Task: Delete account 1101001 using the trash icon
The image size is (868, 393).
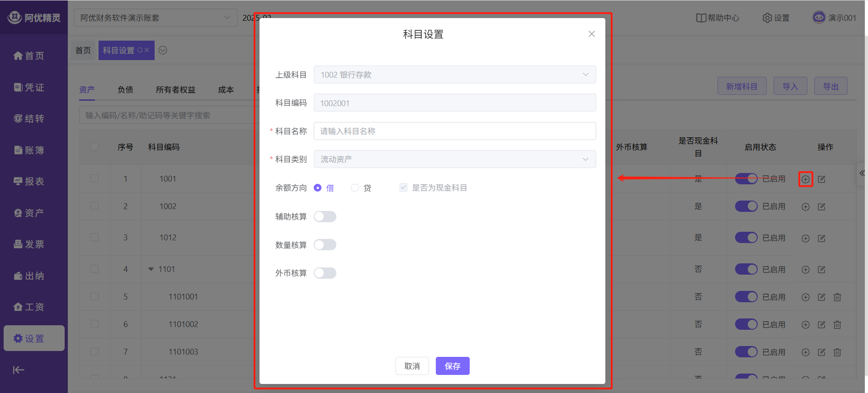Action: click(837, 297)
